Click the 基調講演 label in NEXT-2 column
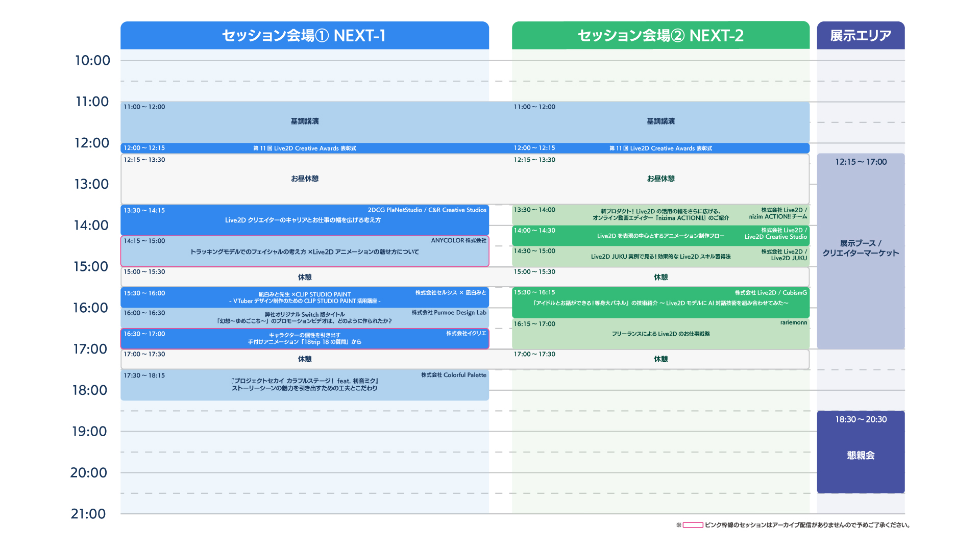Screen dimensions: 980x551 point(660,121)
